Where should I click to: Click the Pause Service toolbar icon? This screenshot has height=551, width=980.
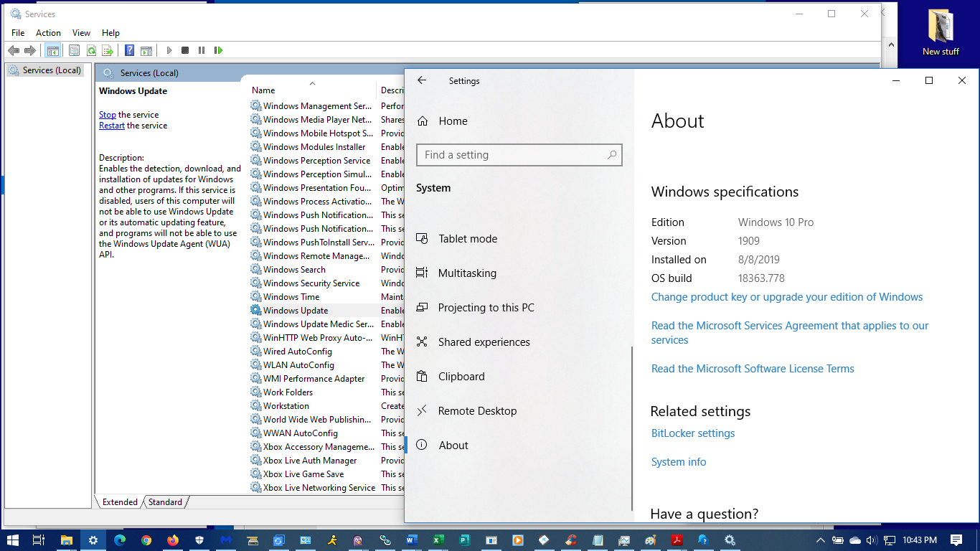(x=202, y=50)
